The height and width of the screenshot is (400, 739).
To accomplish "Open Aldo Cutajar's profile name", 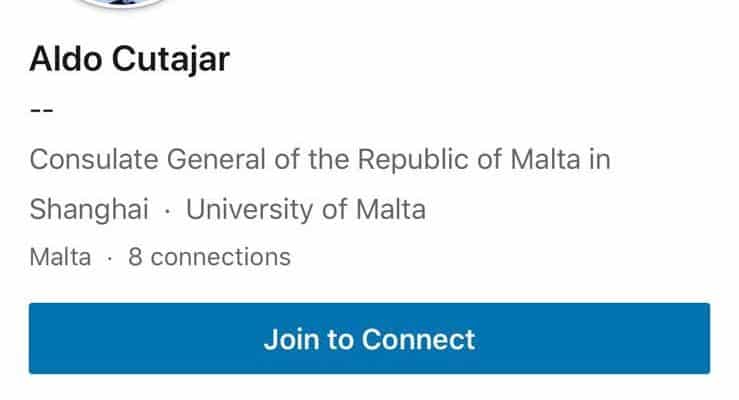I will (129, 59).
